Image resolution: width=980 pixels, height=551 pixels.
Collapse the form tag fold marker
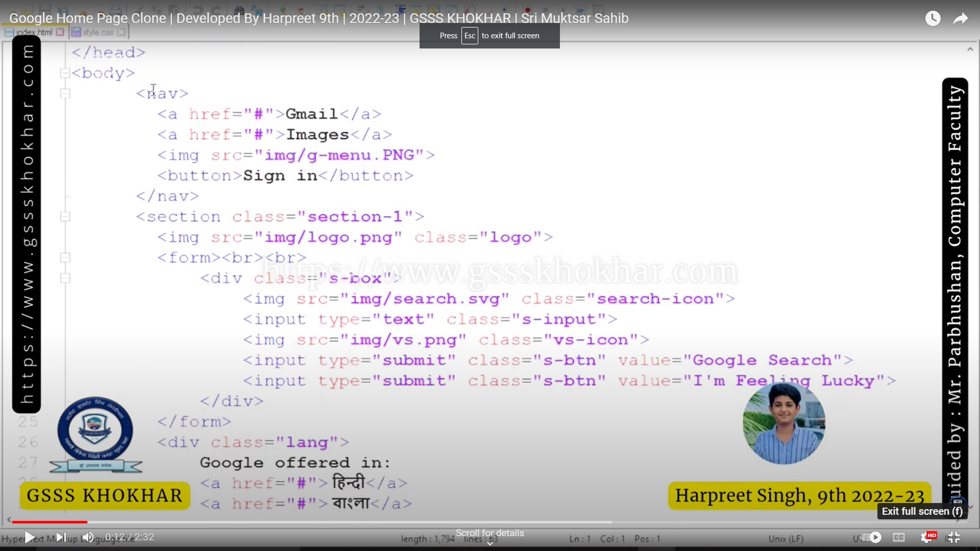[65, 258]
